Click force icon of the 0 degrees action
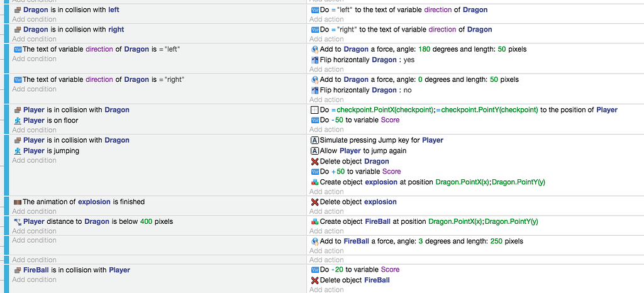Image resolution: width=644 pixels, height=293 pixels. point(315,80)
